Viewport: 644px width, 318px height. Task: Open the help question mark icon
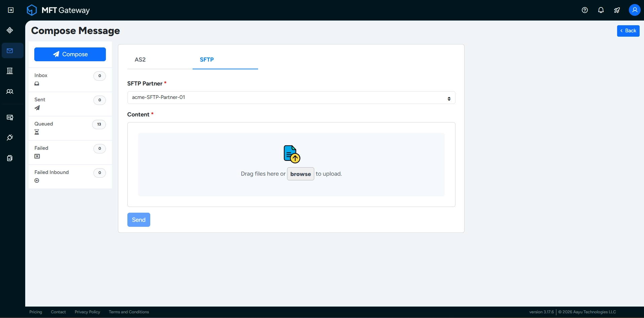click(x=585, y=10)
